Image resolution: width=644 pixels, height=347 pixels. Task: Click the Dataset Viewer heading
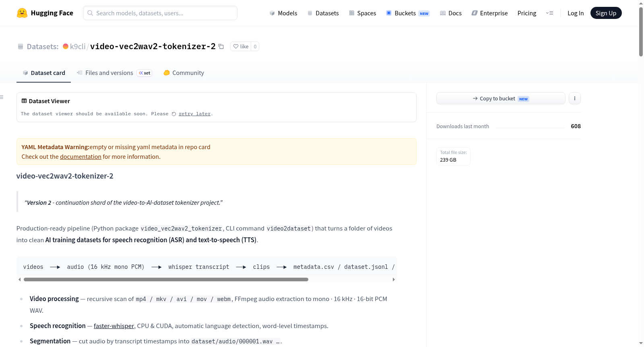pos(50,101)
